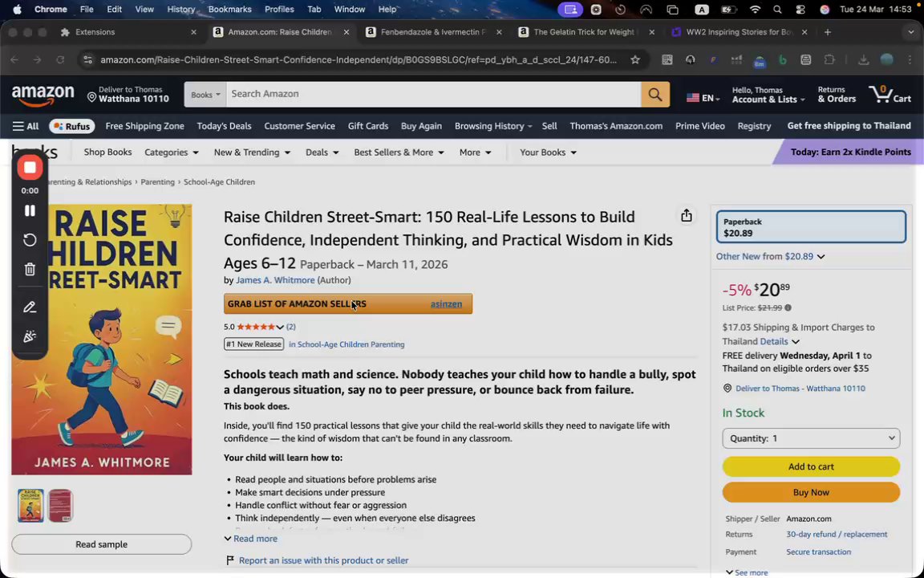Open James A. Whitmore author link

(275, 280)
